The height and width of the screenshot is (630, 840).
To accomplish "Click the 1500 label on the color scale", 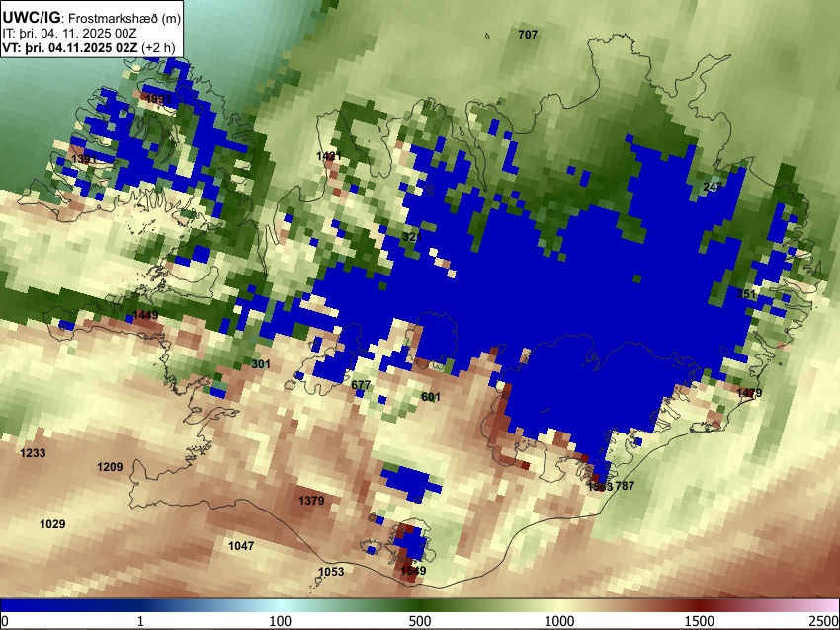I will 700,621.
